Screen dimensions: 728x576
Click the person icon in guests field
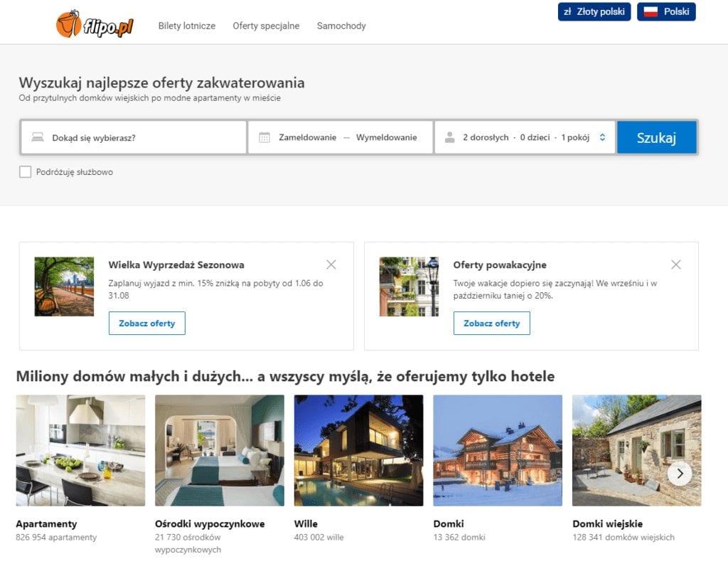click(449, 137)
